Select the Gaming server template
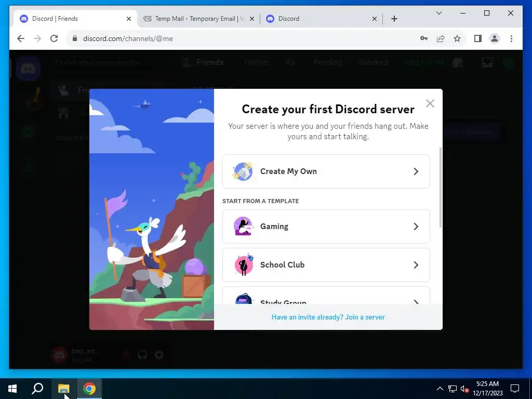Viewport: 532px width, 399px height. 326,227
